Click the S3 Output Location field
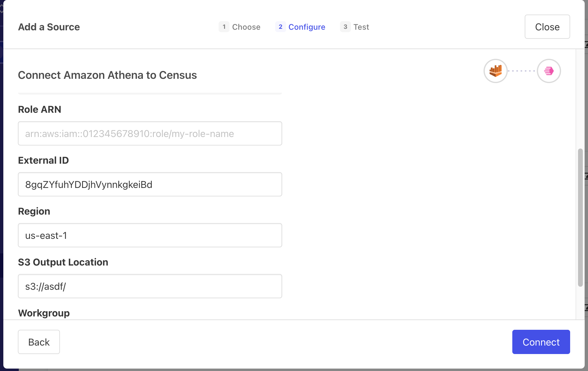This screenshot has height=371, width=588. tap(150, 286)
